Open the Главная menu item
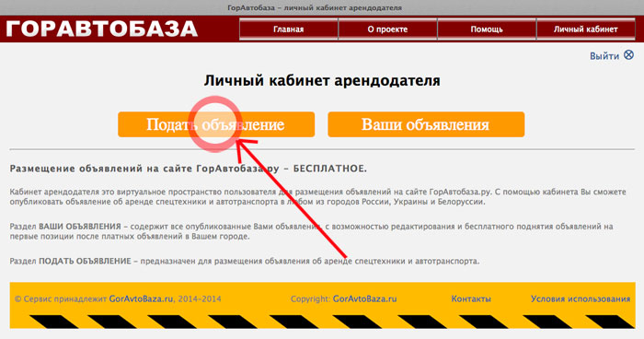This screenshot has width=644, height=339. point(289,29)
